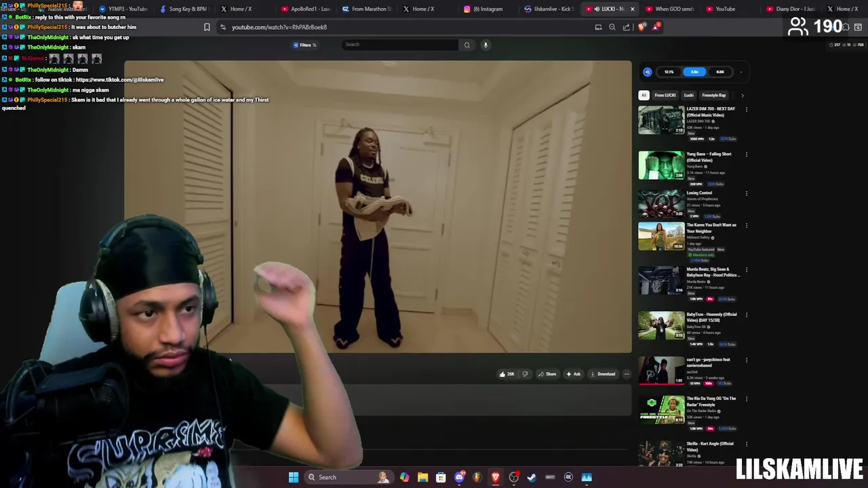Open FL Studio from the taskbar

click(477, 477)
